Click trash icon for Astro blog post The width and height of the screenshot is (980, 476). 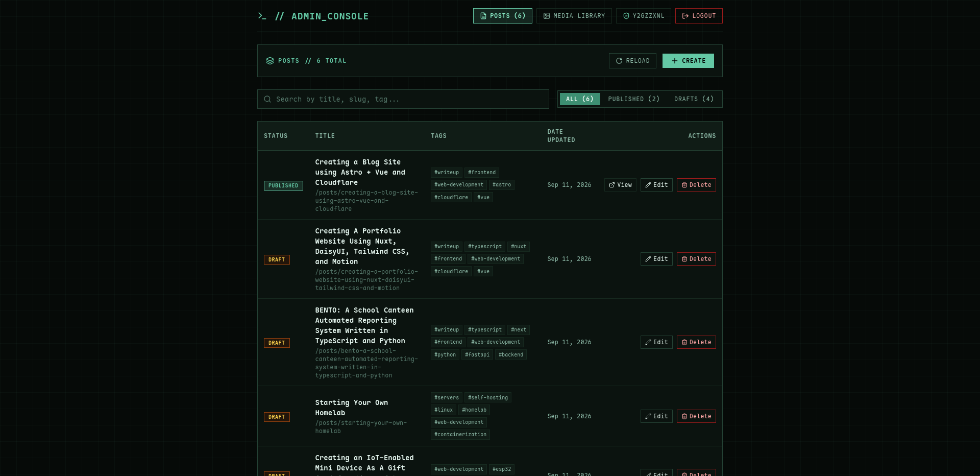684,185
